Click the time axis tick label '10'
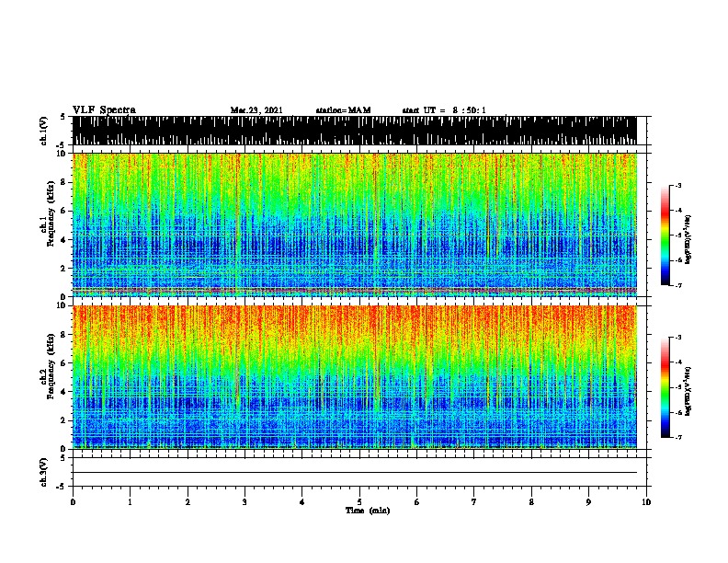The image size is (728, 563). coord(646,502)
